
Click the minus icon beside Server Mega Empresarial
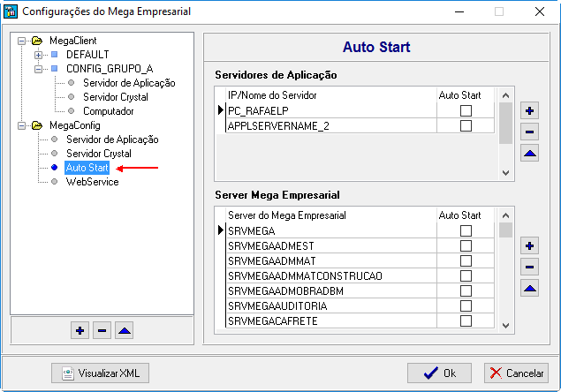point(529,267)
